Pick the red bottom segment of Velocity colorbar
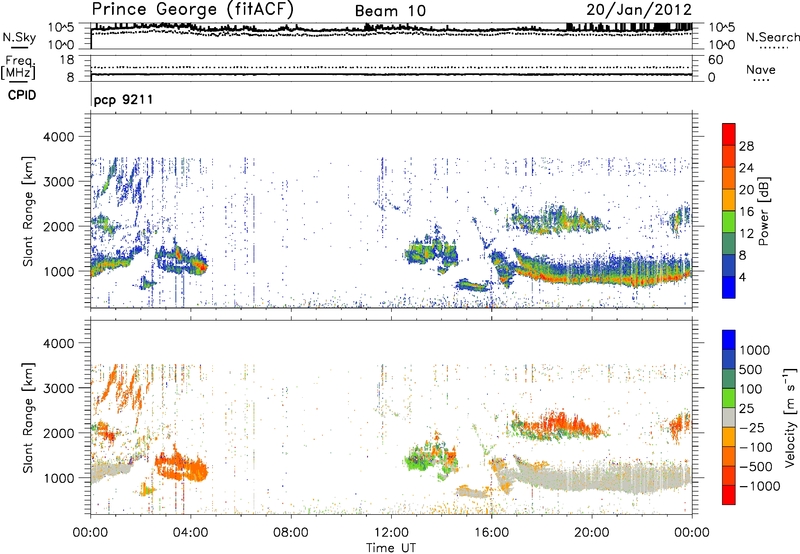The image size is (800, 554). pyautogui.click(x=729, y=495)
